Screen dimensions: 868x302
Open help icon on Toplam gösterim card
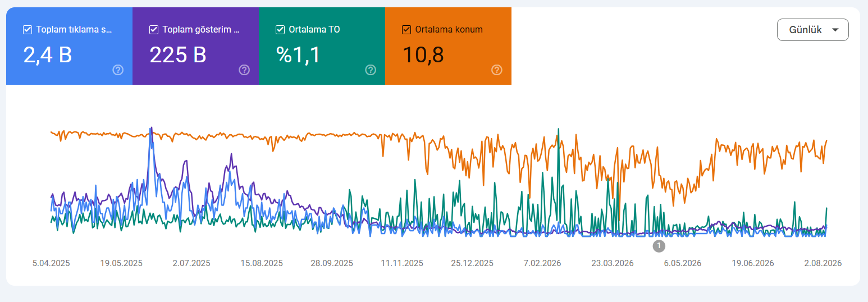244,70
